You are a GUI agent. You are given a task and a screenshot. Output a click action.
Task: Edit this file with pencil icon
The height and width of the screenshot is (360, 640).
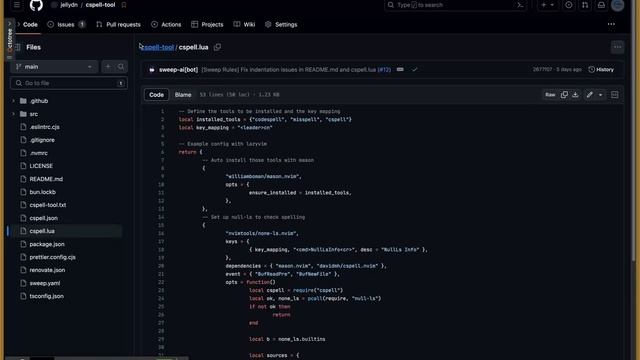(x=589, y=95)
